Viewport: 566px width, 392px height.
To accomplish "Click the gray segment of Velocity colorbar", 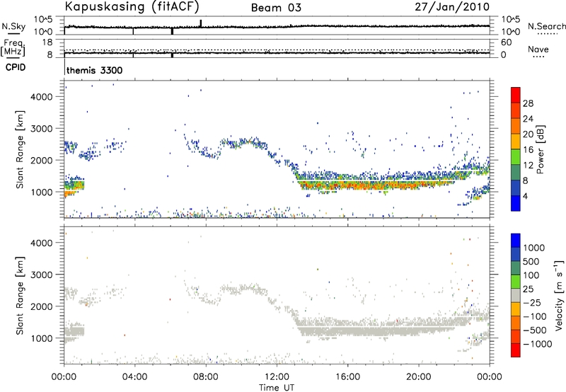I will point(516,295).
